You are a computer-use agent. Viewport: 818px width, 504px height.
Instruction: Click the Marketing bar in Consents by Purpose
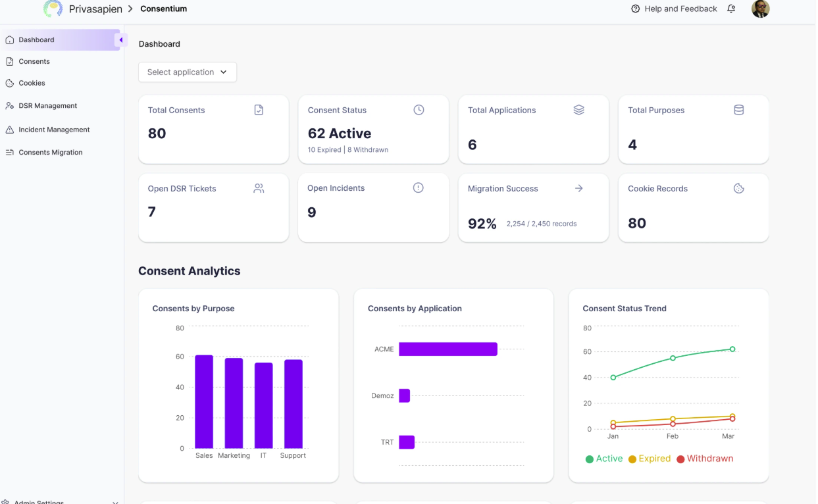[x=234, y=403]
